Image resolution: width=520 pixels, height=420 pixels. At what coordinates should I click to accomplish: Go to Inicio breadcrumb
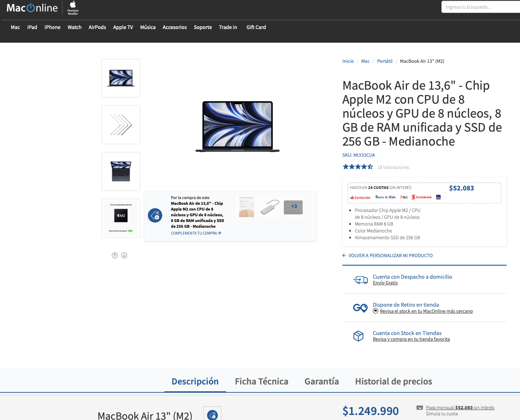tap(348, 61)
